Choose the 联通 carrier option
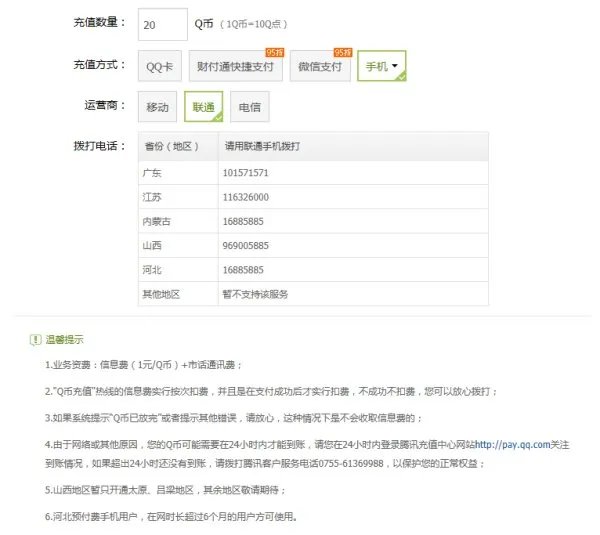The image size is (600, 535). 203,107
